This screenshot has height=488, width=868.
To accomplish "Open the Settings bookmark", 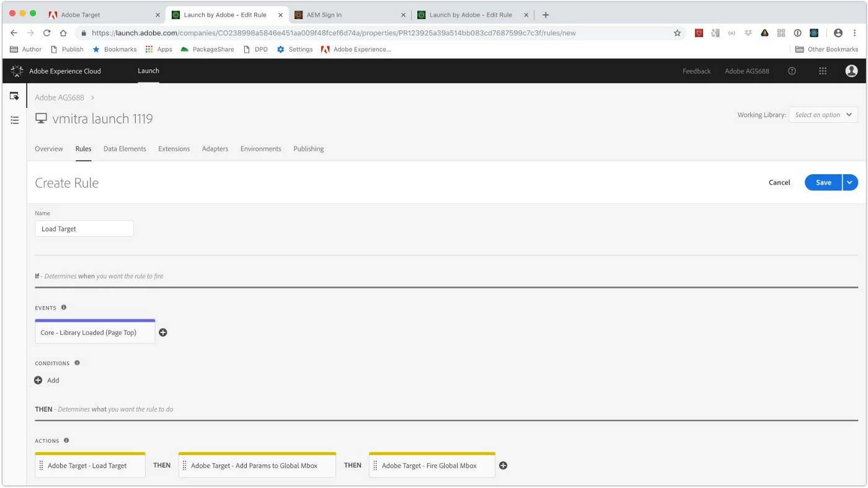I will 295,50.
